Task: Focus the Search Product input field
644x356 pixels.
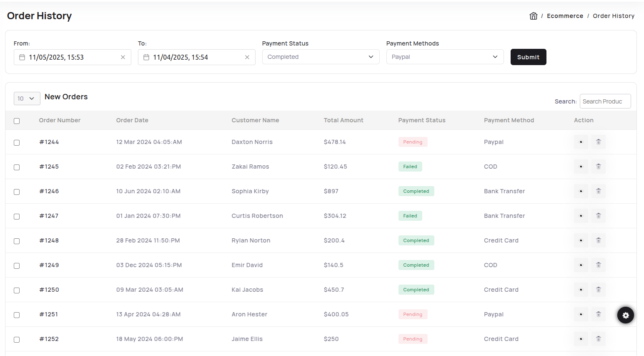Action: click(605, 101)
